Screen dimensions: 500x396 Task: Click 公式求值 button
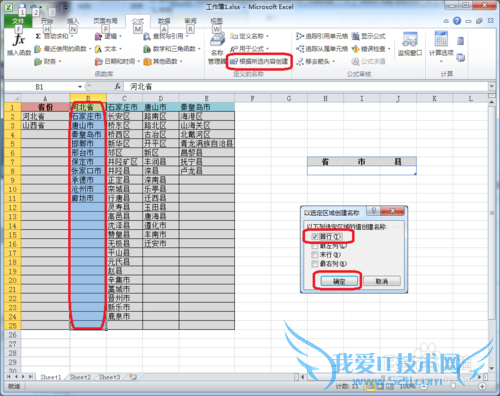click(368, 61)
